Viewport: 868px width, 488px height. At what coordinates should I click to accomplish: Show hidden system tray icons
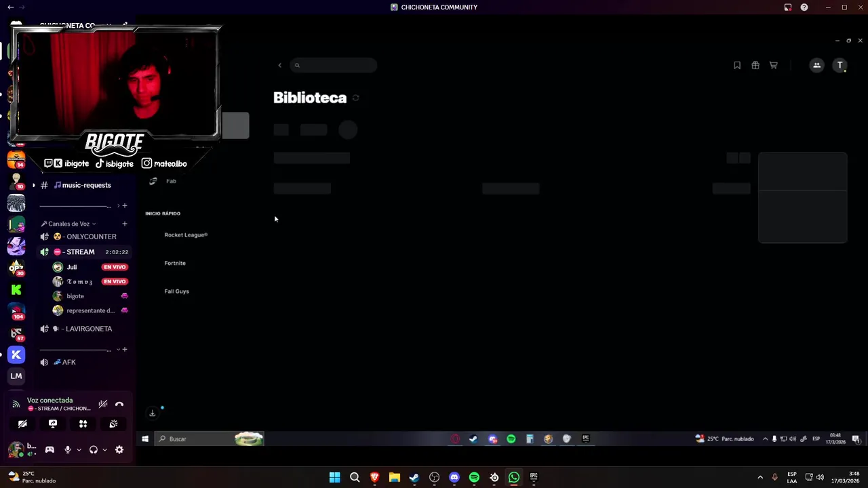pos(760,477)
